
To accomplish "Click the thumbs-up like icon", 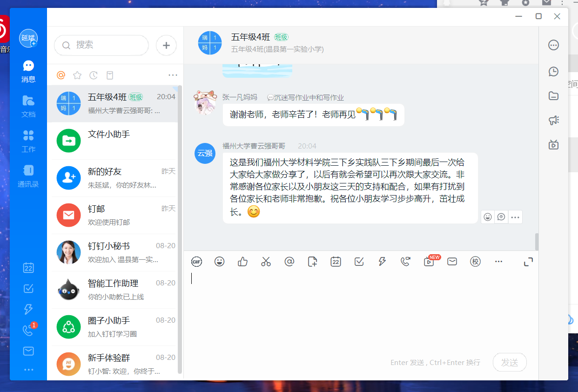I will [x=242, y=262].
